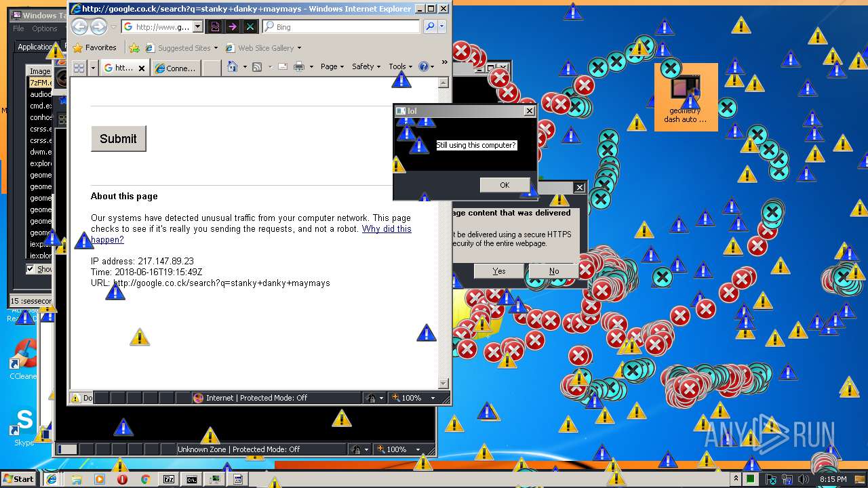This screenshot has width=868, height=488.
Task: Open the address bar URL dropdown arrow
Action: coord(198,26)
